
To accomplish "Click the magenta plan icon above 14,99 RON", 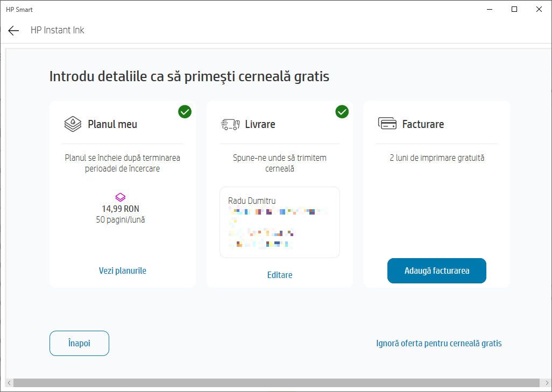I will tap(121, 197).
